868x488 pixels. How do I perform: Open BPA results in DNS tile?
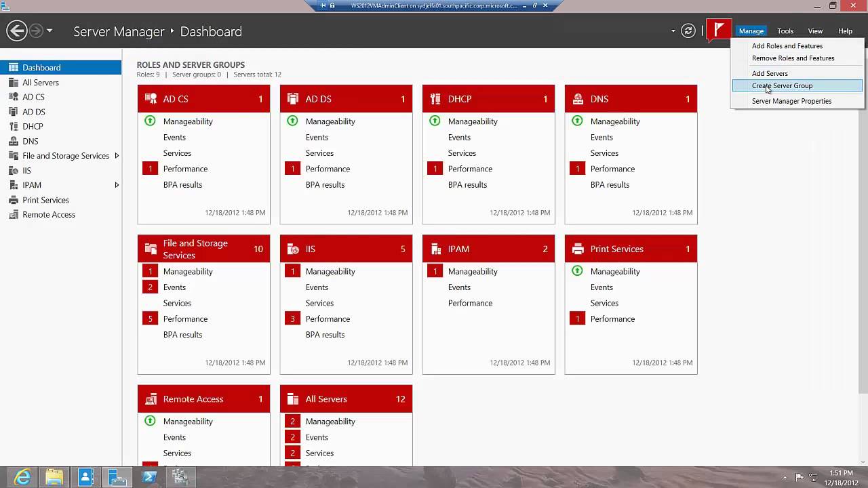[x=610, y=184]
